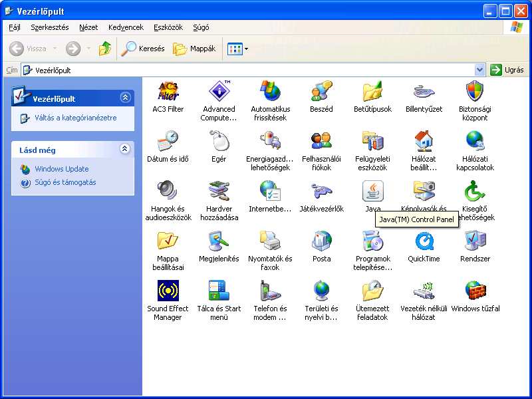This screenshot has width=532, height=399.
Task: Open Vezeték nélküli hálózat icon
Action: coord(424,291)
